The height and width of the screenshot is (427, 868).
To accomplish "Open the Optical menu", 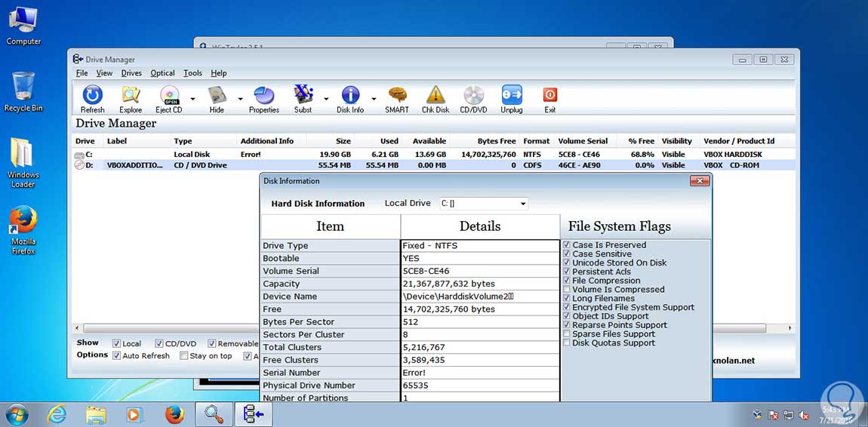I will [x=163, y=73].
